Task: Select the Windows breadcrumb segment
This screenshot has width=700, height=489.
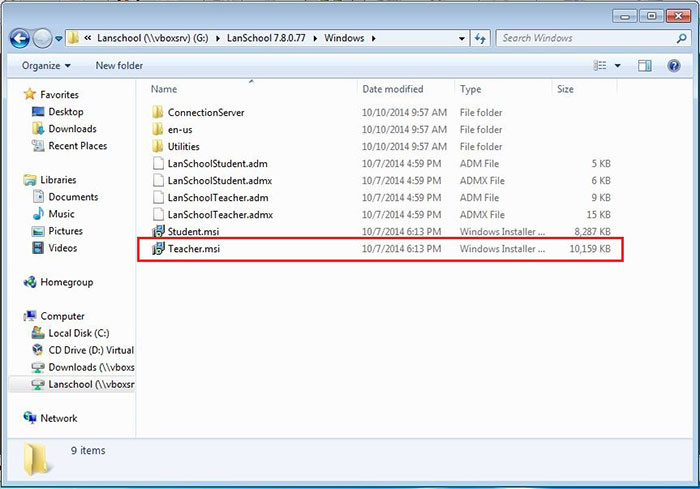Action: click(344, 38)
